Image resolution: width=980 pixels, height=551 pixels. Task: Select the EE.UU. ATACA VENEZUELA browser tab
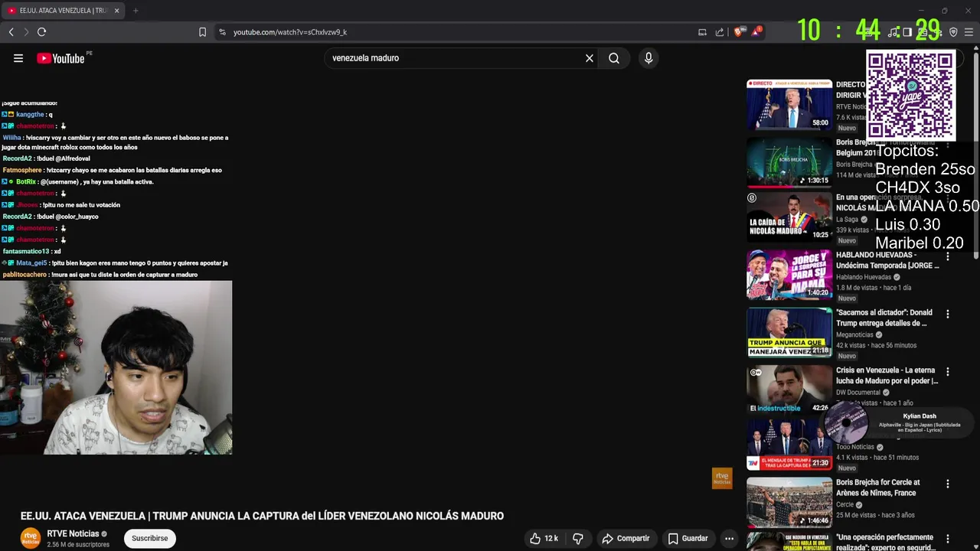pyautogui.click(x=63, y=11)
